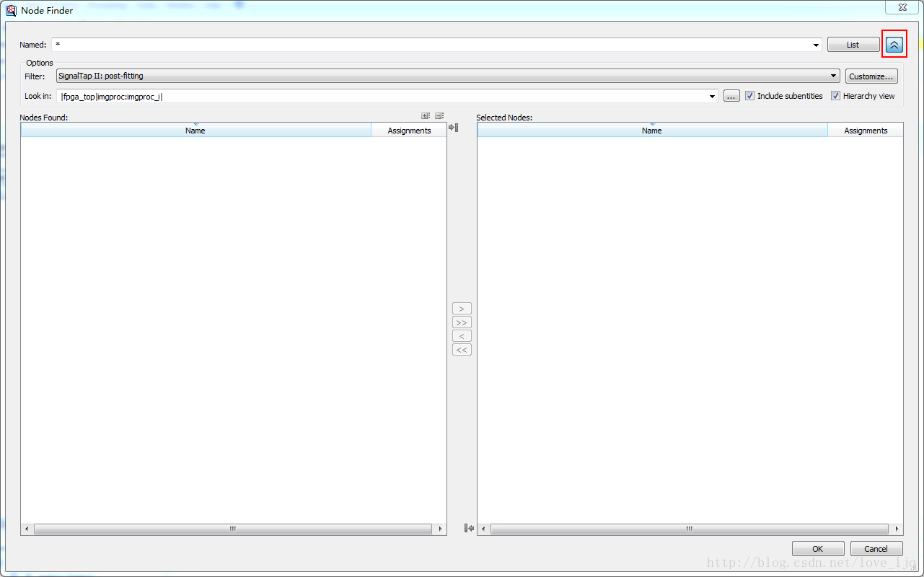The height and width of the screenshot is (577, 924).
Task: Click the Node Finder title bar icon
Action: [12, 10]
